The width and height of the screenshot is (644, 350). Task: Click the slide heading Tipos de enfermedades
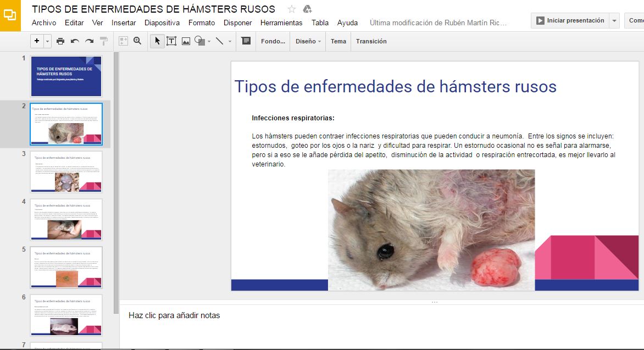tap(395, 87)
